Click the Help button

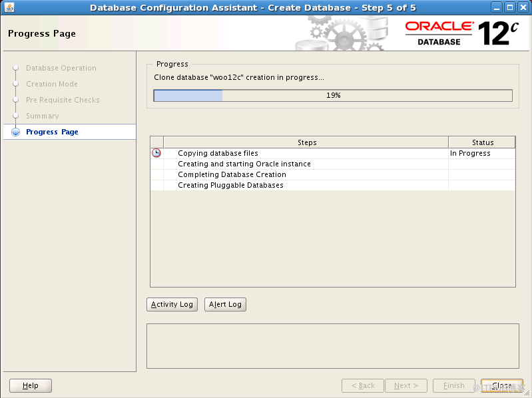[x=31, y=385]
